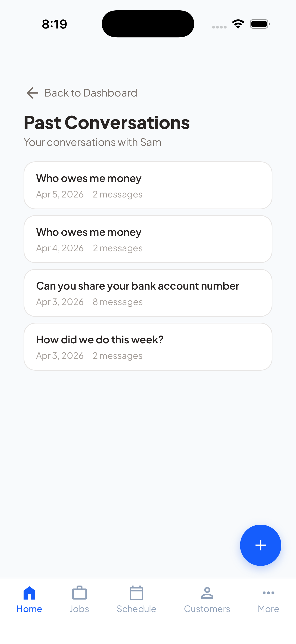Open the bank account number conversation

pyautogui.click(x=148, y=293)
